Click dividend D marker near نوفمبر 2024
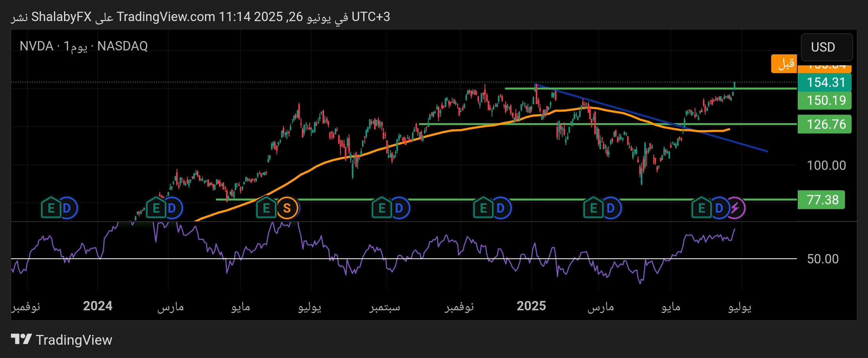Viewport: 868px width, 358px height. click(501, 208)
